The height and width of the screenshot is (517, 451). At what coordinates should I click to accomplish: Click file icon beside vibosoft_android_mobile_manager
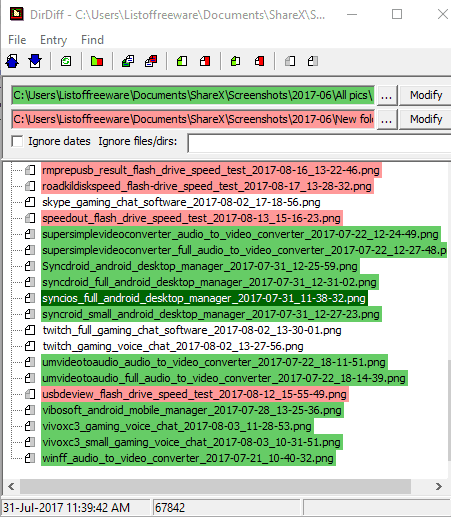pyautogui.click(x=30, y=410)
